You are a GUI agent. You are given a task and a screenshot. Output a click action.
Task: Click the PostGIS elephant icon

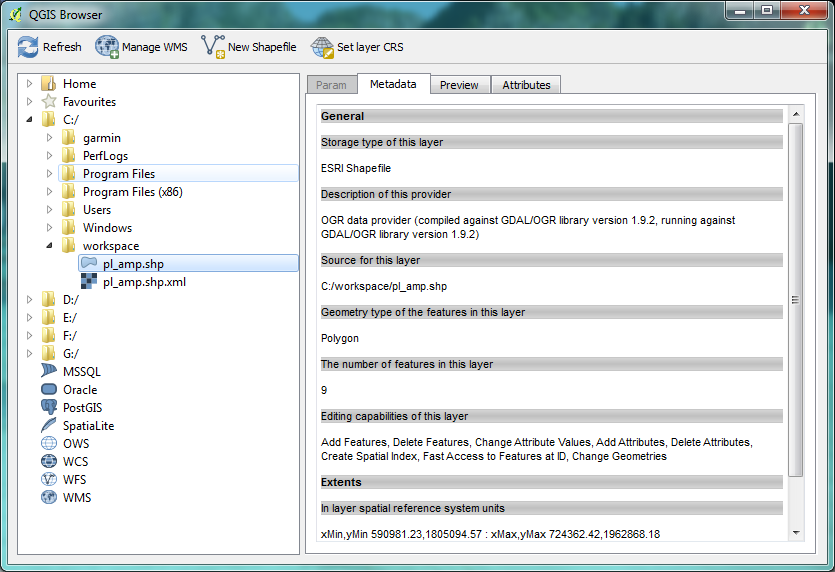click(x=48, y=407)
